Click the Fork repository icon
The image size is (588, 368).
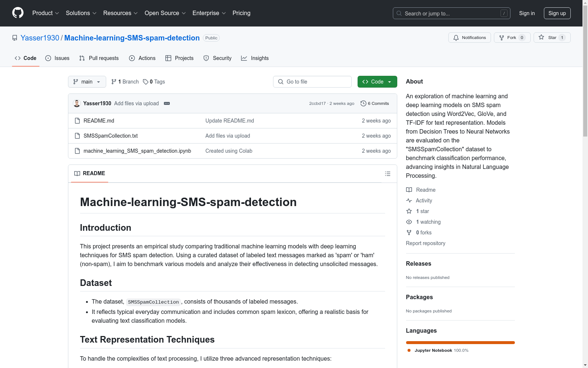pos(502,38)
